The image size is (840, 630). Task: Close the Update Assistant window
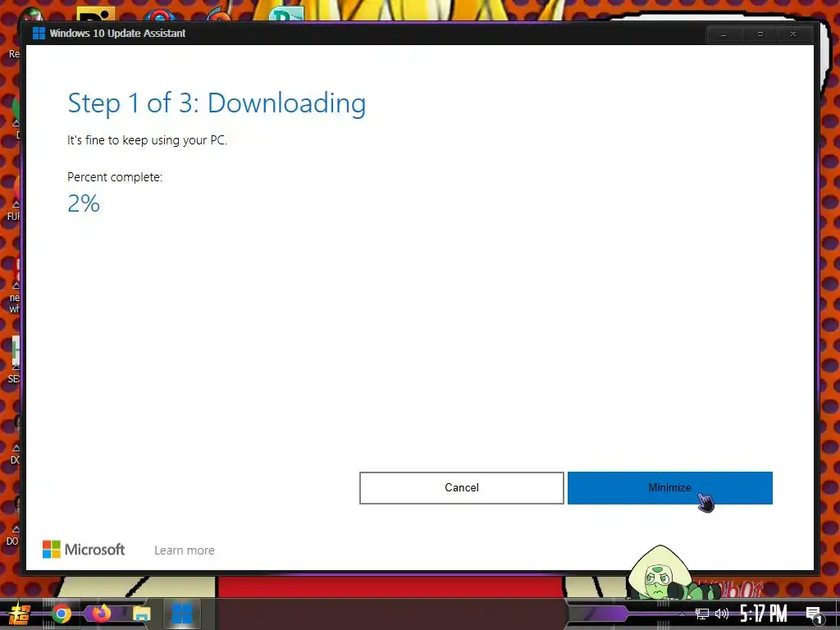pos(793,34)
